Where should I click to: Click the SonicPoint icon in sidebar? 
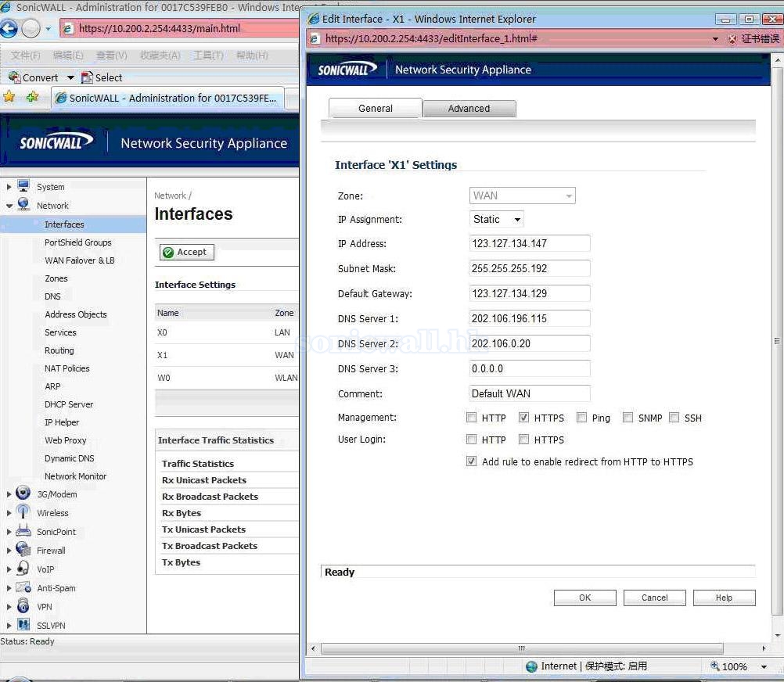tap(23, 530)
